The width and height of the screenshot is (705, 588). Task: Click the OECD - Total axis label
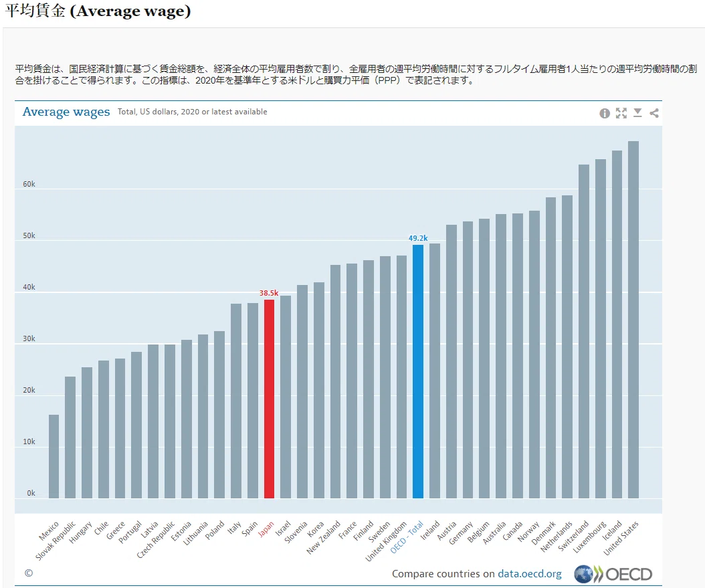tap(407, 536)
